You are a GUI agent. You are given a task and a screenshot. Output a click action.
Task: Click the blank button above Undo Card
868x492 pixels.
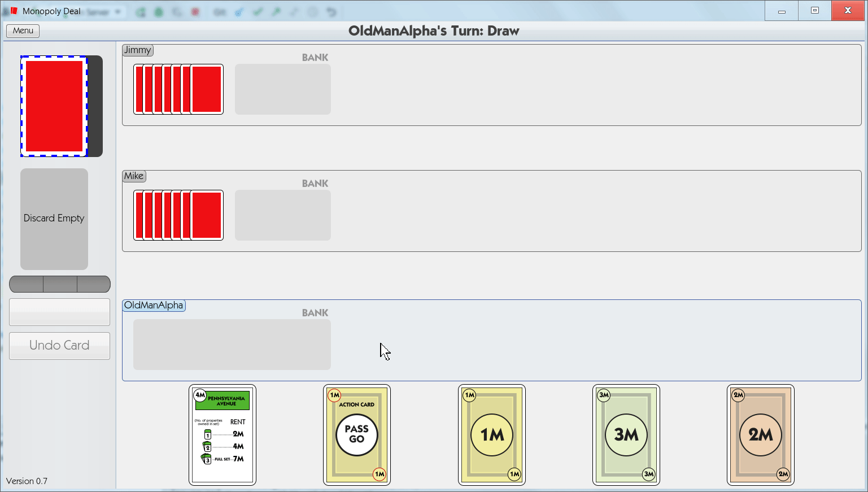[x=59, y=312]
